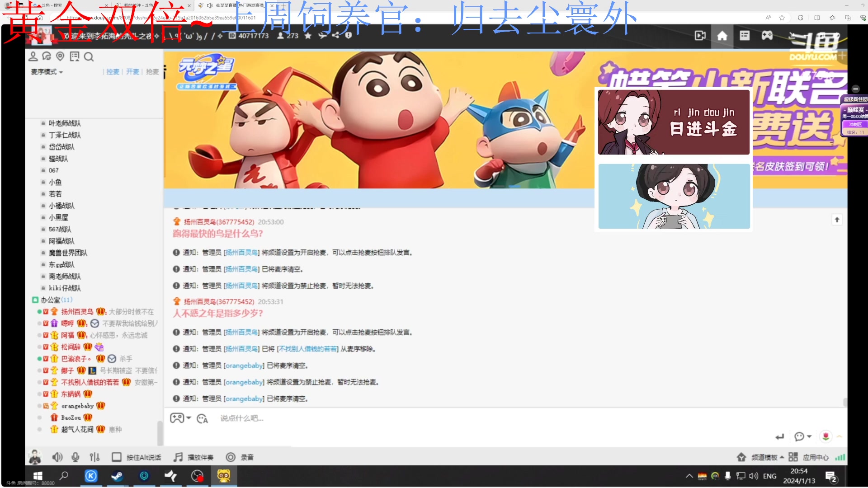
Task: Toggle the 按住Alt说话 checkbox
Action: point(117,457)
